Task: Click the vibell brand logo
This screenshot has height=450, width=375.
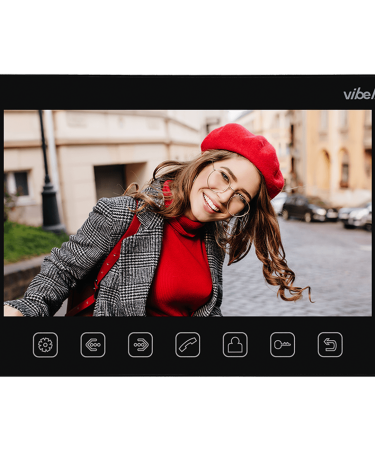Action: [x=359, y=95]
